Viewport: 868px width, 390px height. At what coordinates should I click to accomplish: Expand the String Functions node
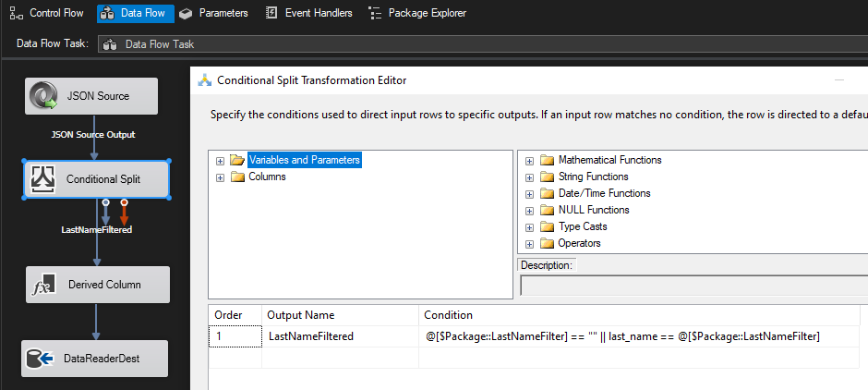coord(530,177)
